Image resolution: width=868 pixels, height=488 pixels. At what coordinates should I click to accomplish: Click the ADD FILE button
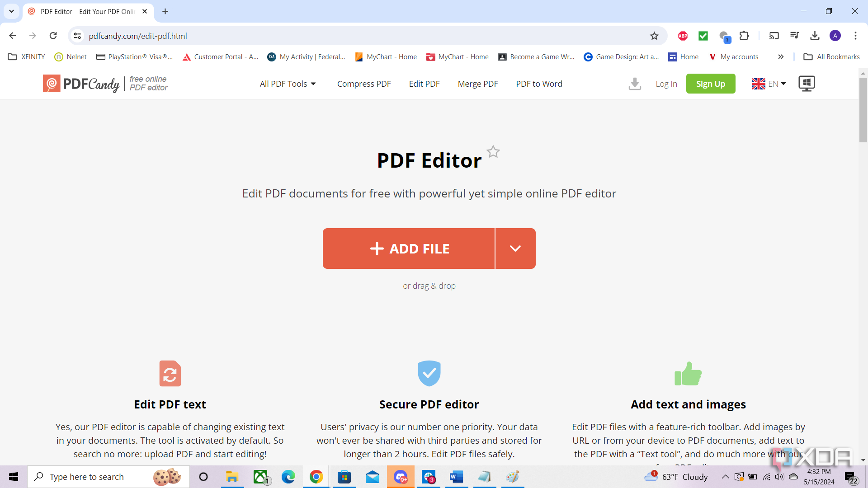(409, 249)
